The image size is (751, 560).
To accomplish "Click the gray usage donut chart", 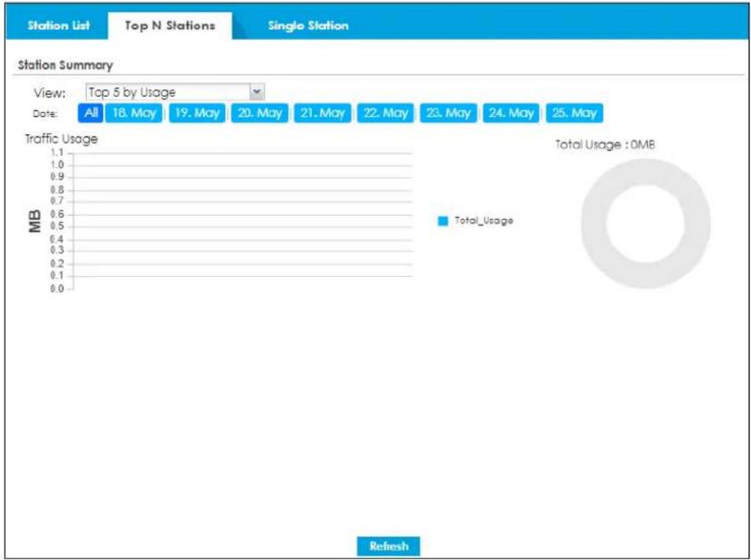I will [x=646, y=224].
